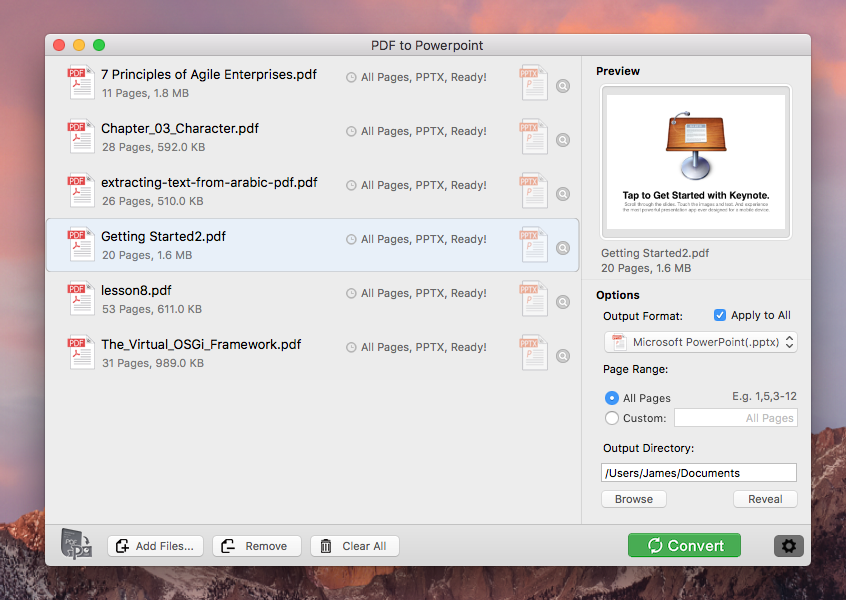Click "28 Pages, 592.0 KB" file details
This screenshot has width=846, height=600.
[154, 147]
